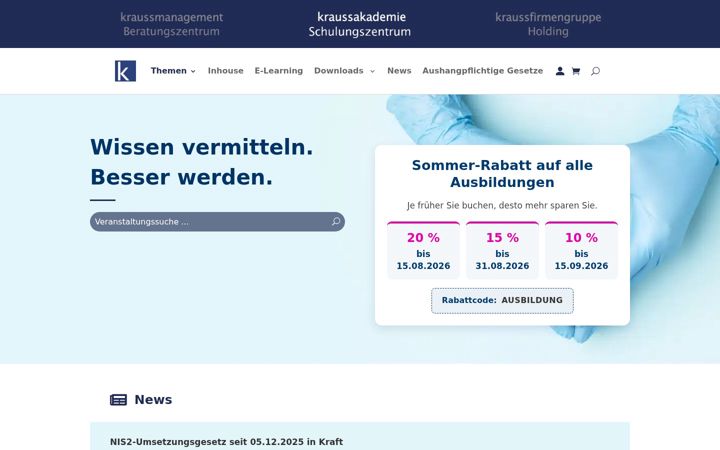
Task: Open Aushangpflichtige Gesetze menu item
Action: pos(483,71)
